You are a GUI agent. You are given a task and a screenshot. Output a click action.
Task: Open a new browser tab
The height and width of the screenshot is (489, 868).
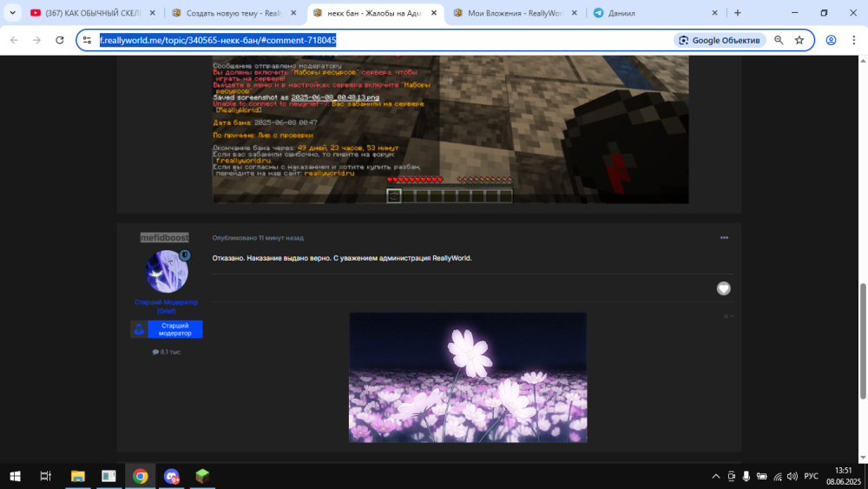737,13
